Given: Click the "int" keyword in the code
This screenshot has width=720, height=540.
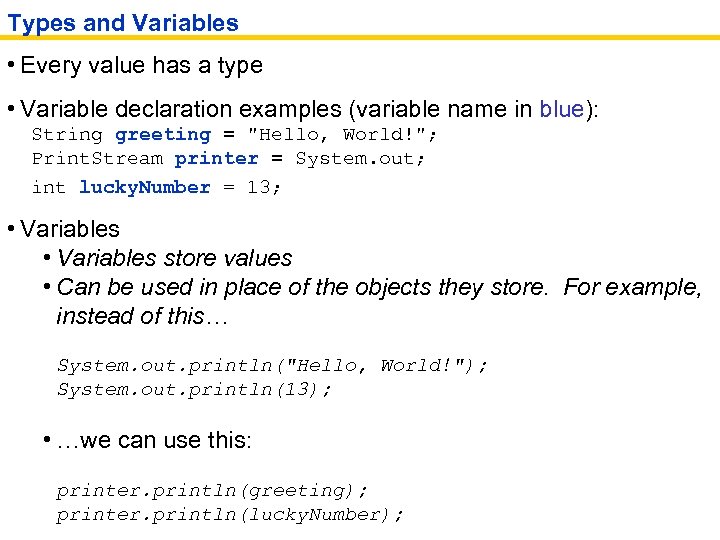Looking at the screenshot, I should pyautogui.click(x=49, y=187).
